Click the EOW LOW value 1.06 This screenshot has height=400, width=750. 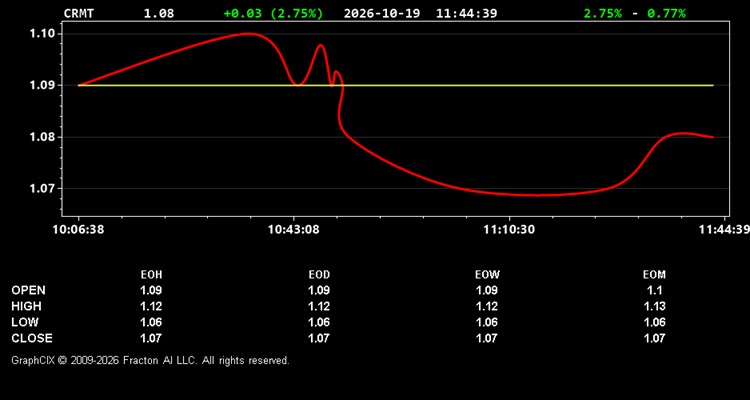point(486,322)
